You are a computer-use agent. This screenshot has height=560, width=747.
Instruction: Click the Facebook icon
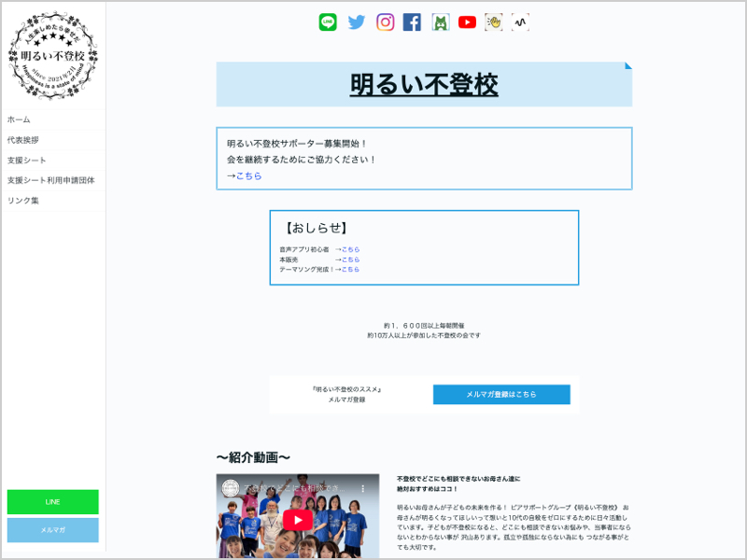(x=412, y=21)
